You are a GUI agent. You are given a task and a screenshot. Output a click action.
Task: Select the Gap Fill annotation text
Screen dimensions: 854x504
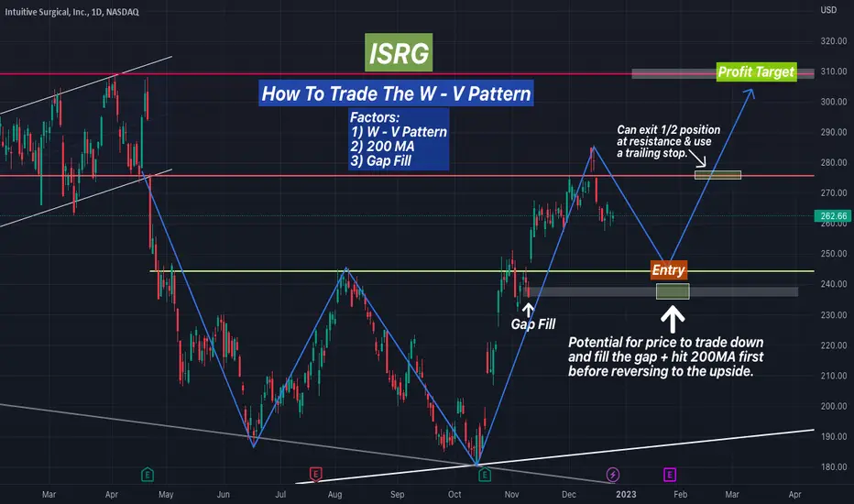click(532, 324)
